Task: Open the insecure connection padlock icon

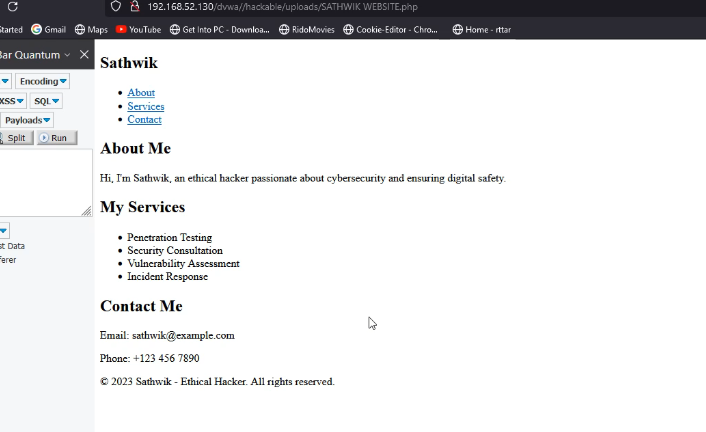Action: point(135,6)
